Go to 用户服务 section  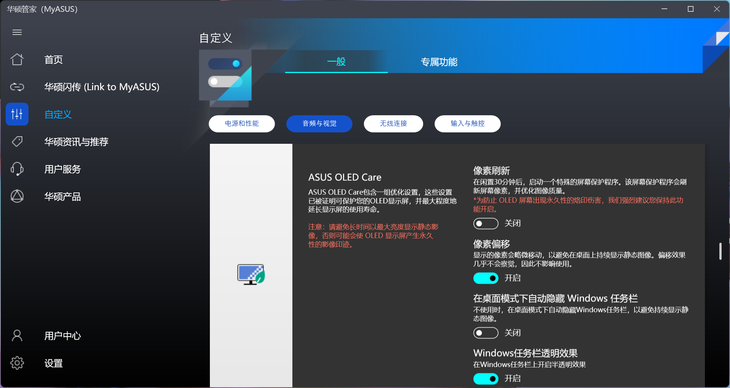click(x=62, y=169)
